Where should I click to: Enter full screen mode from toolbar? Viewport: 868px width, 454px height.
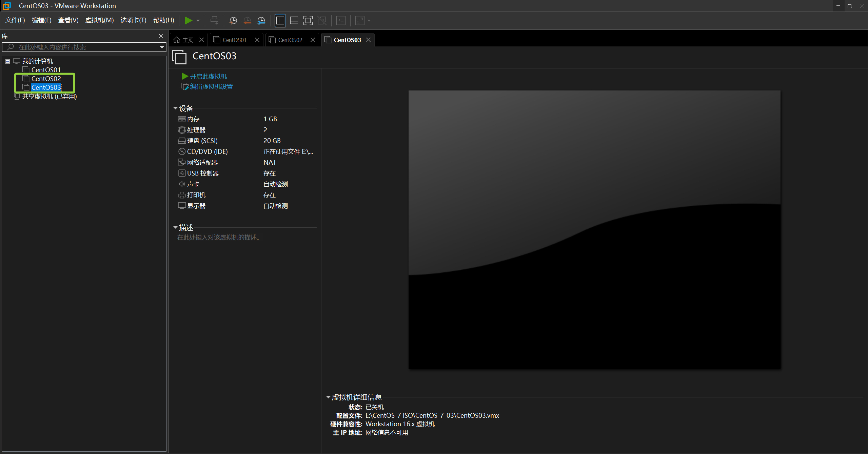pyautogui.click(x=308, y=21)
